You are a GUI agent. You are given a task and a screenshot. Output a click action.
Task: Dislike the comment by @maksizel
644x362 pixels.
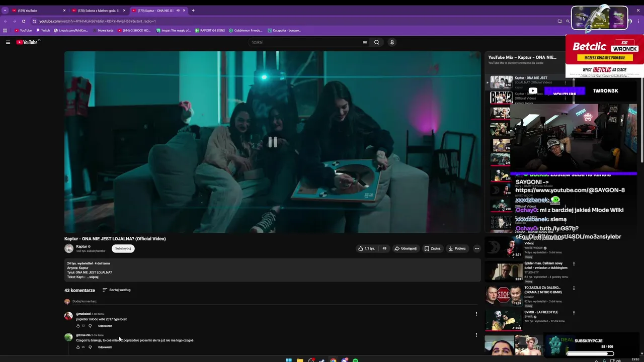90,326
